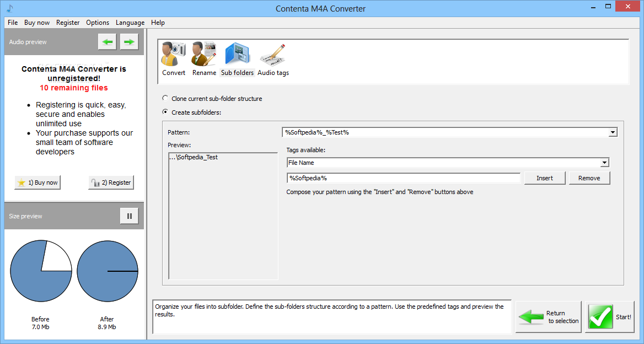Open the Convert step icon
The height and width of the screenshot is (344, 644).
173,59
